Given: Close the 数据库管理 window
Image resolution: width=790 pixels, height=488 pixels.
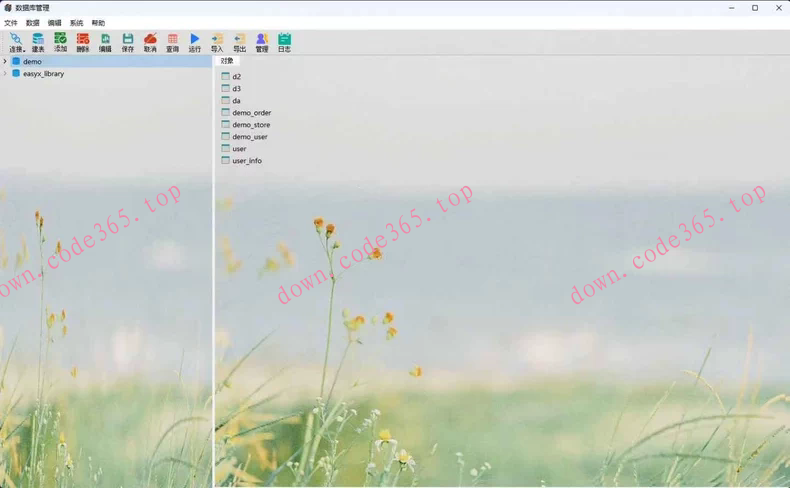Looking at the screenshot, I should pos(778,8).
